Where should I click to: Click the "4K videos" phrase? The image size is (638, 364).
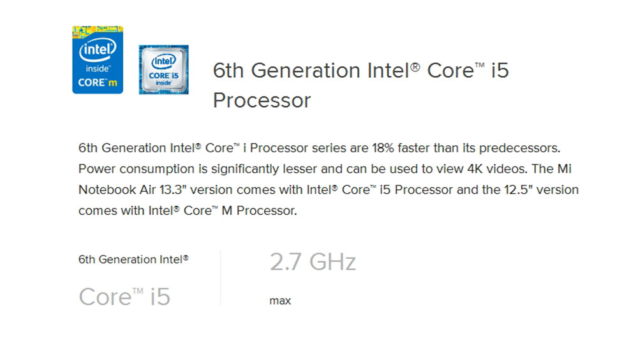pyautogui.click(x=488, y=169)
